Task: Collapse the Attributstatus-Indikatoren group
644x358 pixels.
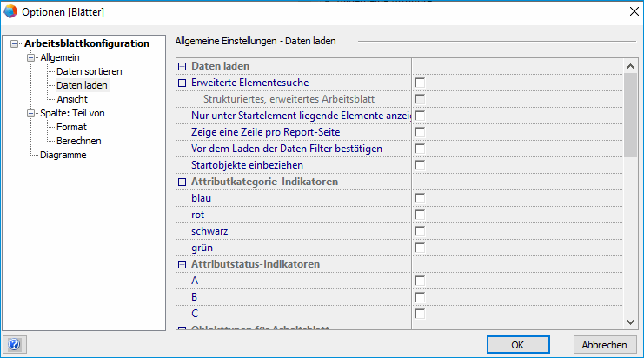Action: (x=183, y=264)
